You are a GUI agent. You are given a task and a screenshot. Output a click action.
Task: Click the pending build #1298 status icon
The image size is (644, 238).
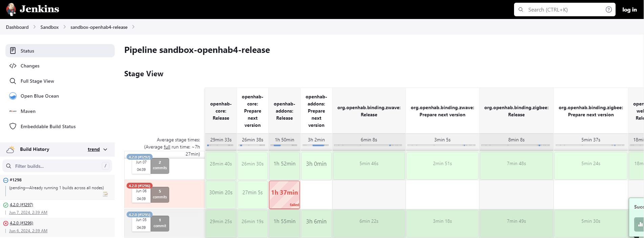point(6,180)
